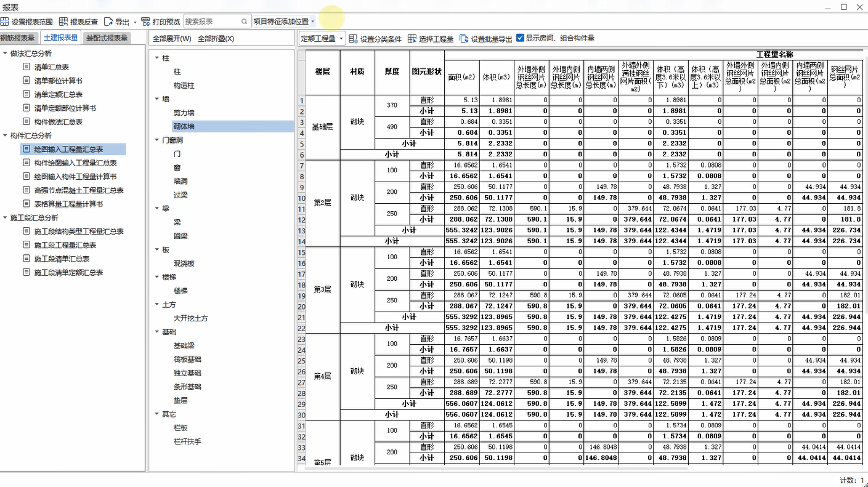The image size is (868, 487).
Task: Click report icon beside 施工段清单汇总表
Action: tap(26, 259)
